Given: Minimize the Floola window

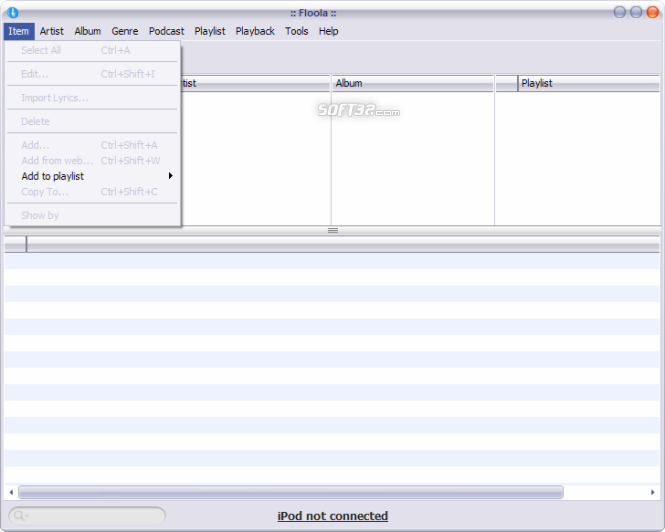Looking at the screenshot, I should (620, 12).
